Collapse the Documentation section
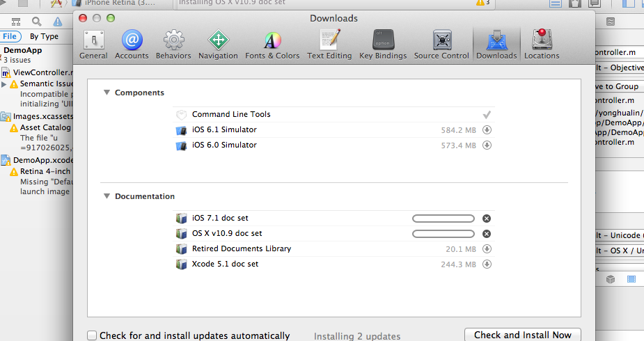Image resolution: width=644 pixels, height=341 pixels. [x=107, y=196]
